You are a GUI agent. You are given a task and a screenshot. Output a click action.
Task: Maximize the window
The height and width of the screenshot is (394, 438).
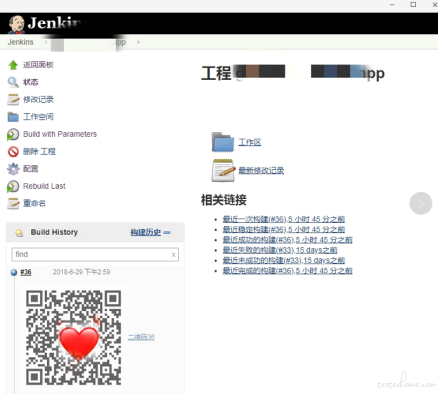coord(413,5)
